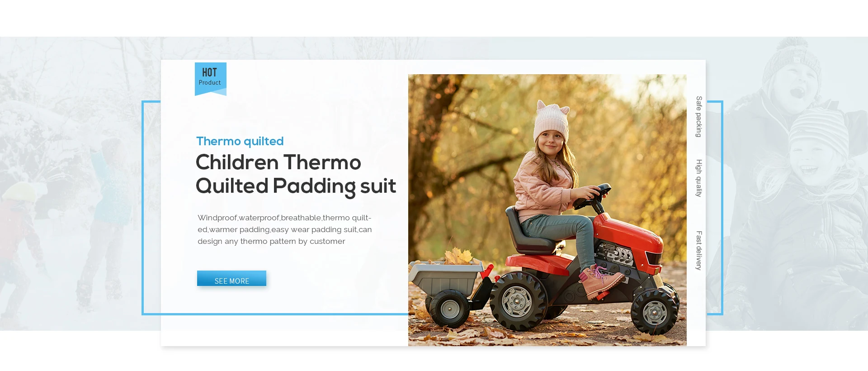868x371 pixels.
Task: Click the HOT Product ribbon badge
Action: click(x=210, y=79)
